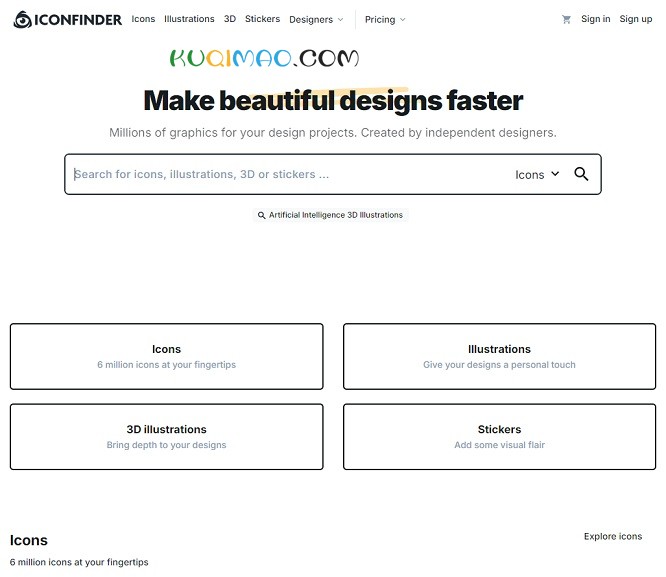
Task: Open the Icons search type dropdown
Action: coord(537,175)
